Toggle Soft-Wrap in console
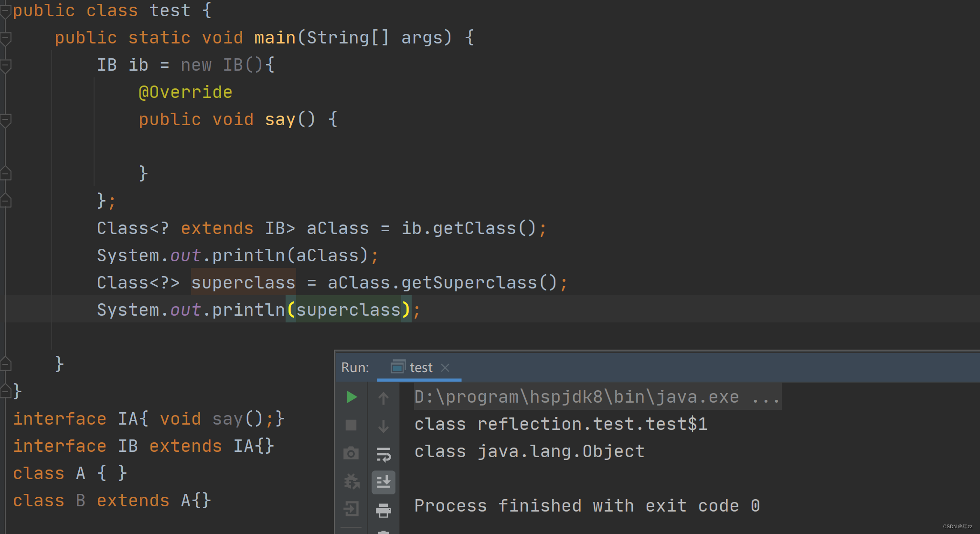 (383, 454)
